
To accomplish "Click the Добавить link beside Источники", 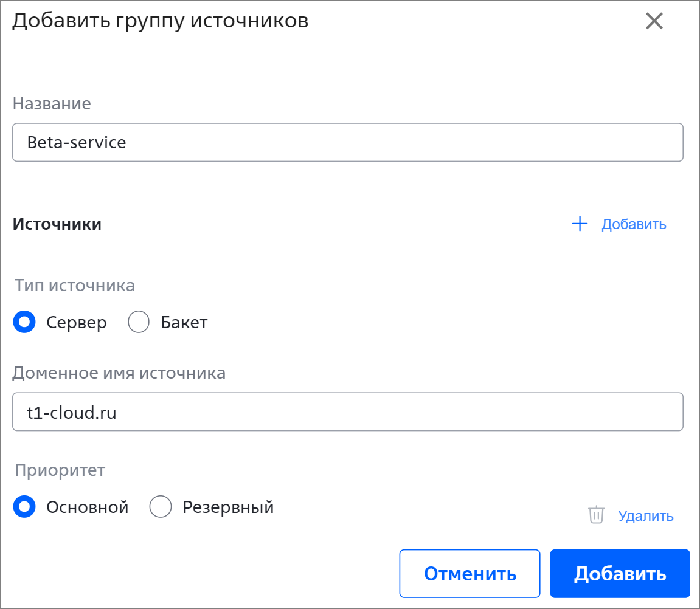I will click(x=634, y=224).
